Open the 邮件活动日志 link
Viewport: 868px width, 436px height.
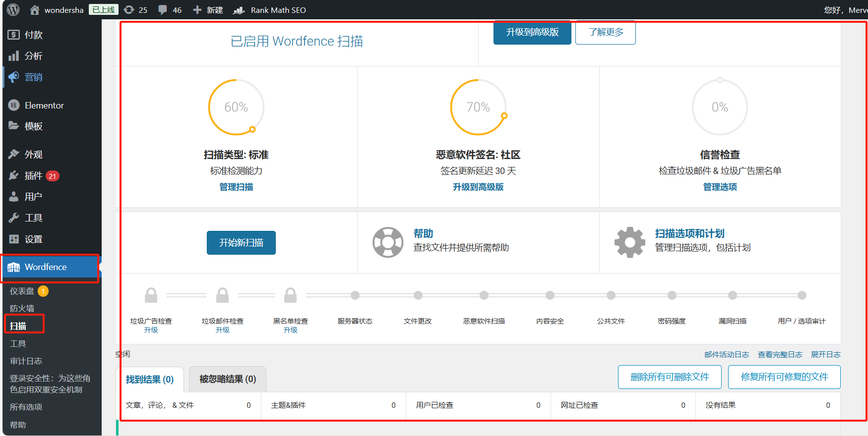[727, 354]
